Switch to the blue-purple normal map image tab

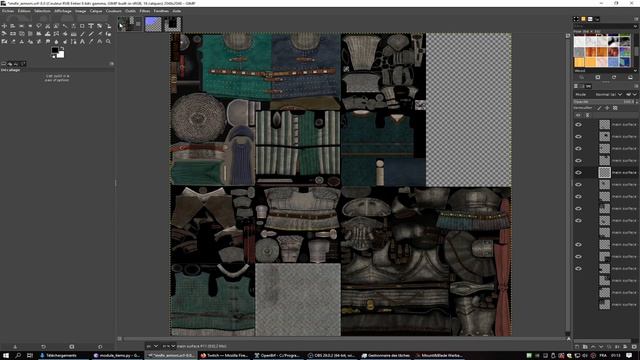(x=153, y=24)
